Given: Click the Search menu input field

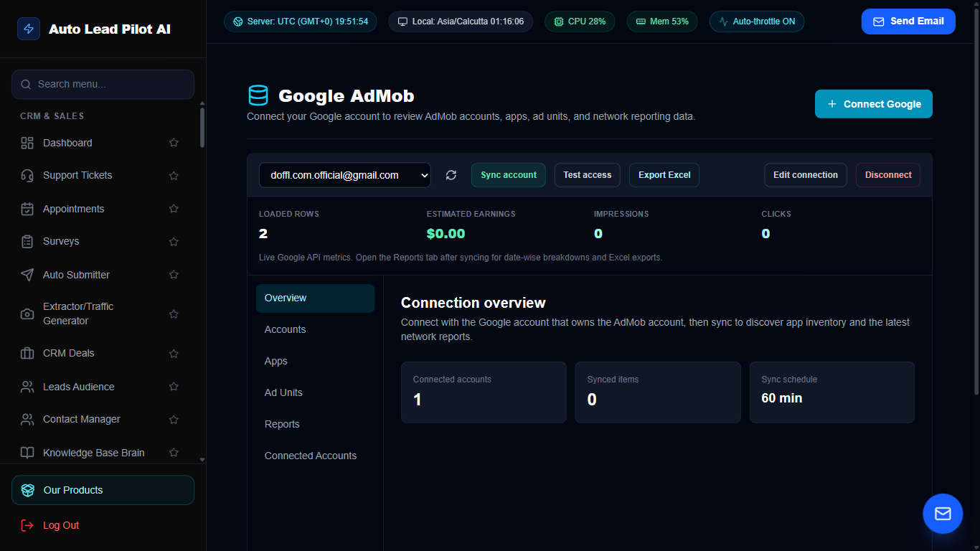Looking at the screenshot, I should (103, 84).
